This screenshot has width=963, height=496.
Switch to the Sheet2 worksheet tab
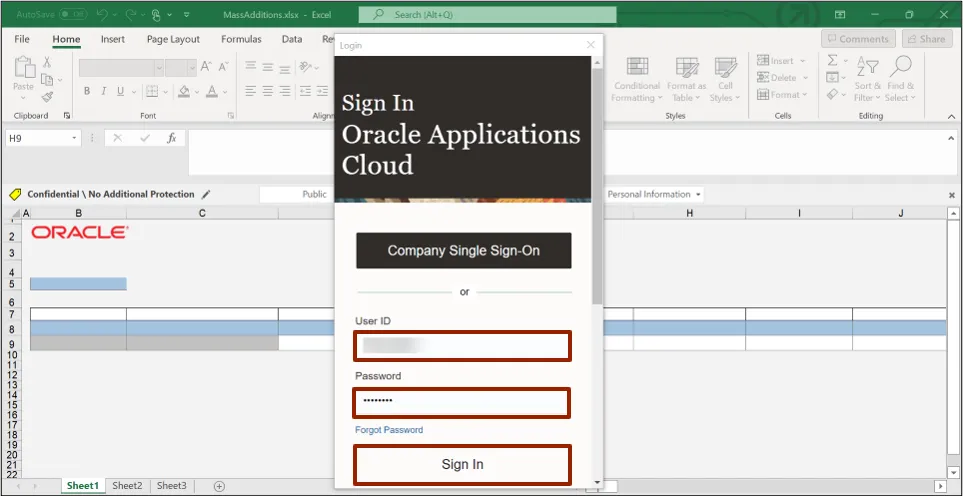[x=127, y=486]
